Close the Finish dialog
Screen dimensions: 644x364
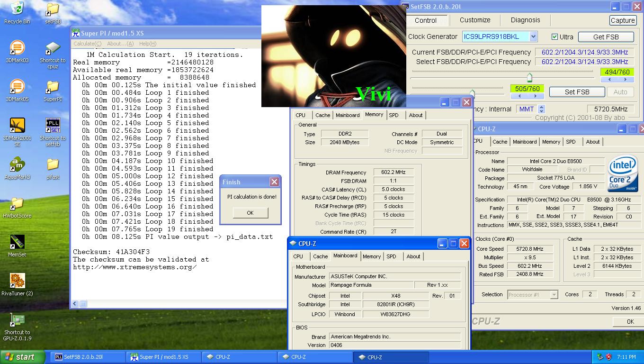[x=274, y=182]
